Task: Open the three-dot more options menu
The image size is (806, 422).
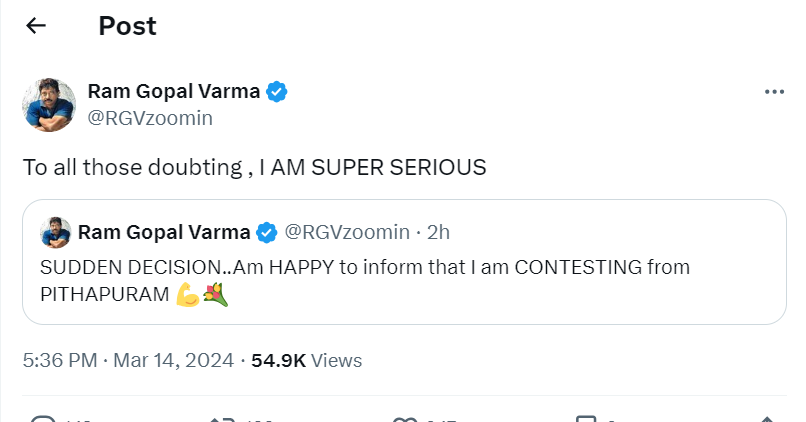Action: point(774,92)
